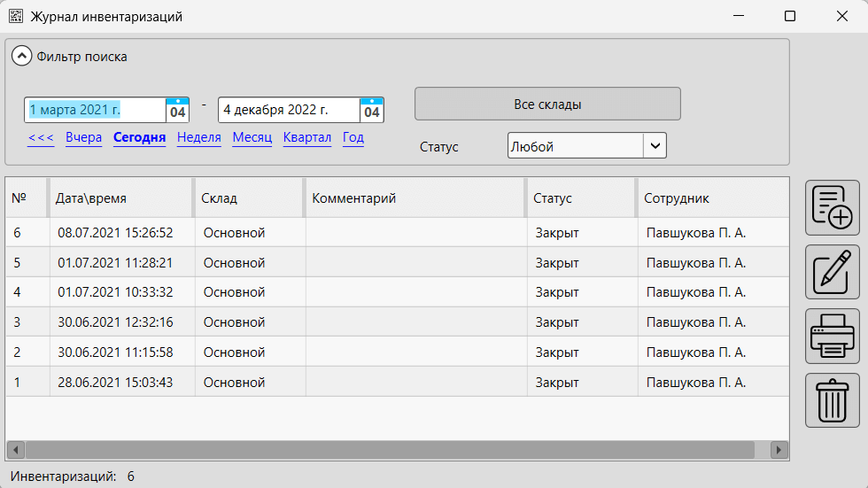Click the Сотрудник column header
The width and height of the screenshot is (868, 488).
709,198
